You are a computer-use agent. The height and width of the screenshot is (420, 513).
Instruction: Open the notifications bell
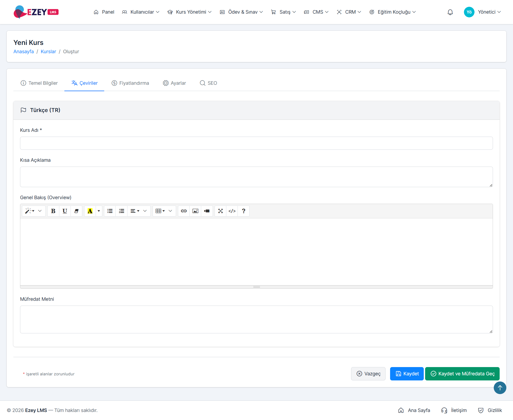450,12
